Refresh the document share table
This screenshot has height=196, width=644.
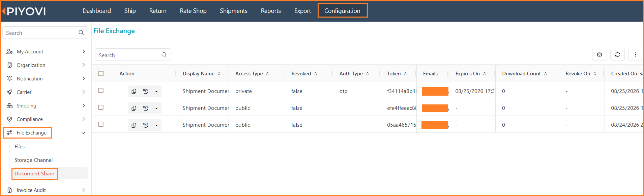617,54
